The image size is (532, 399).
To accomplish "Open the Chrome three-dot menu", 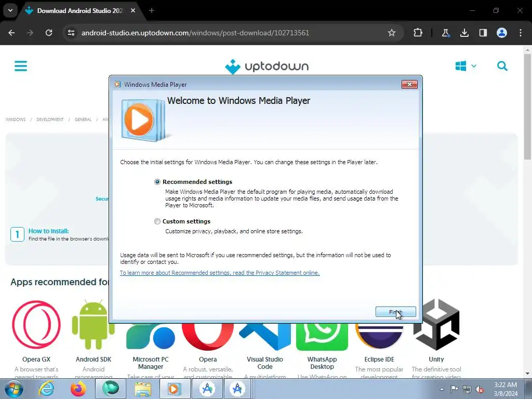I will click(521, 33).
